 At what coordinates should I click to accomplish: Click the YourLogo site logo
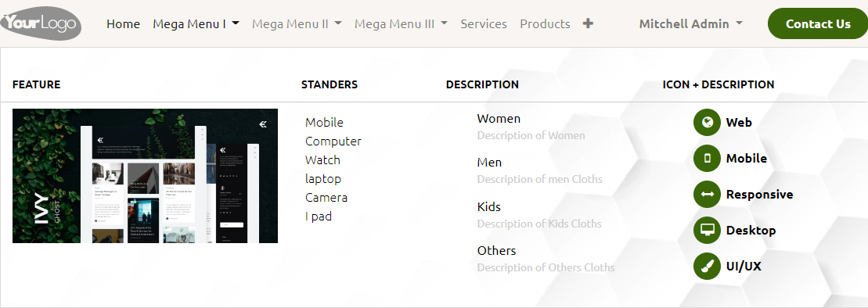pyautogui.click(x=41, y=23)
